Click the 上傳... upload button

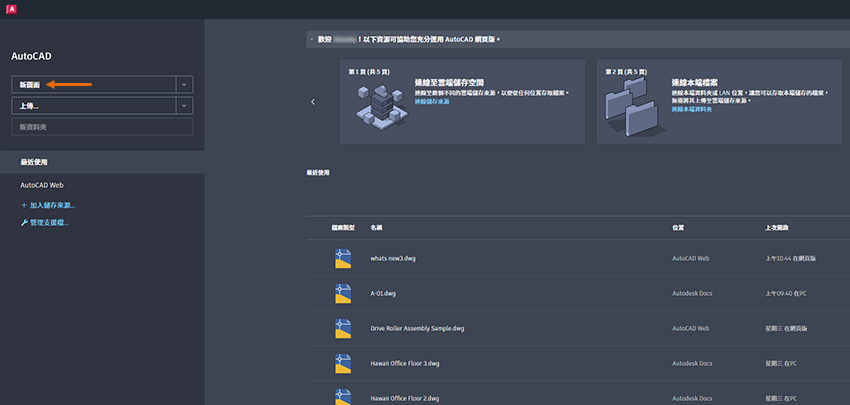coord(94,106)
